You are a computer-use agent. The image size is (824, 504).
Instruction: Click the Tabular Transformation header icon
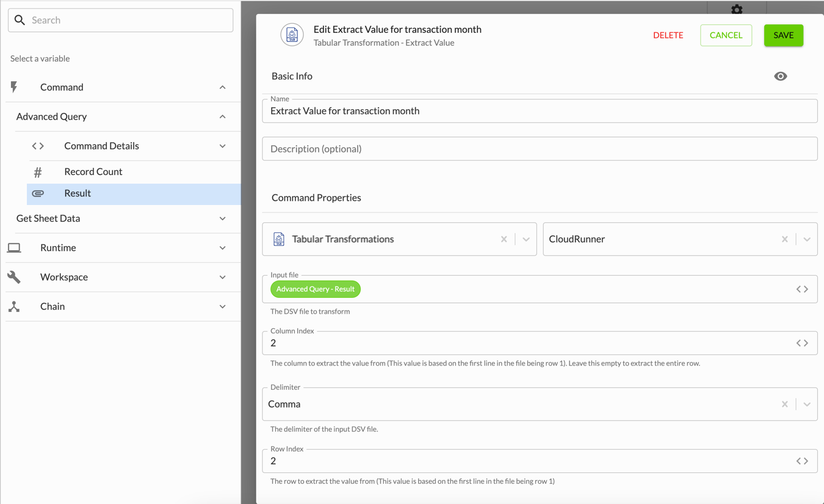(x=292, y=35)
